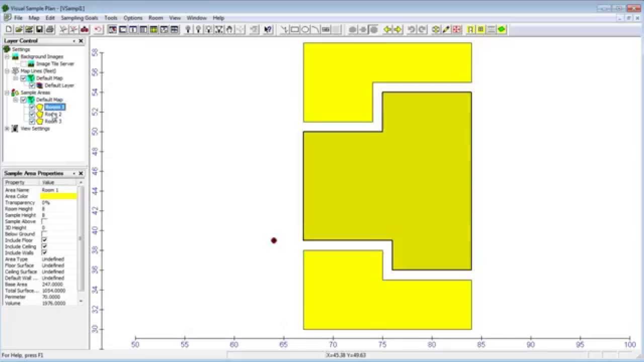Open the Map menu

(x=34, y=18)
